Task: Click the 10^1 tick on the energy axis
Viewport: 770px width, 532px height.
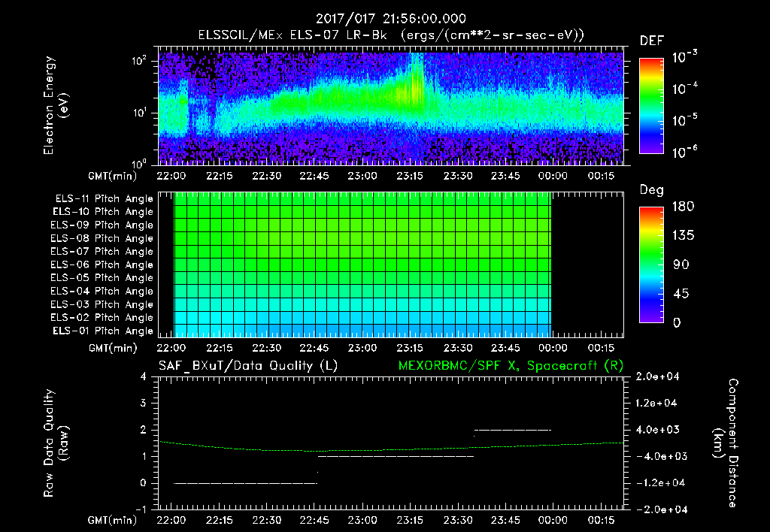Action: tap(141, 113)
